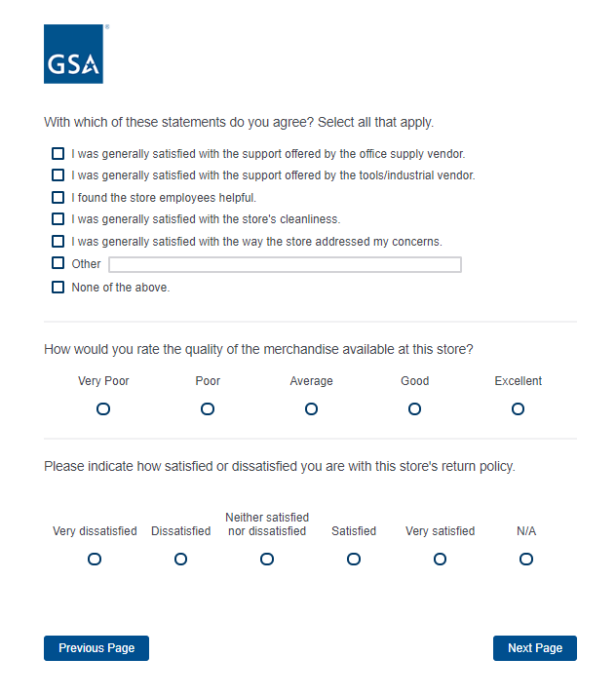This screenshot has width=616, height=697.
Task: Click the Other text input field
Action: pyautogui.click(x=285, y=265)
